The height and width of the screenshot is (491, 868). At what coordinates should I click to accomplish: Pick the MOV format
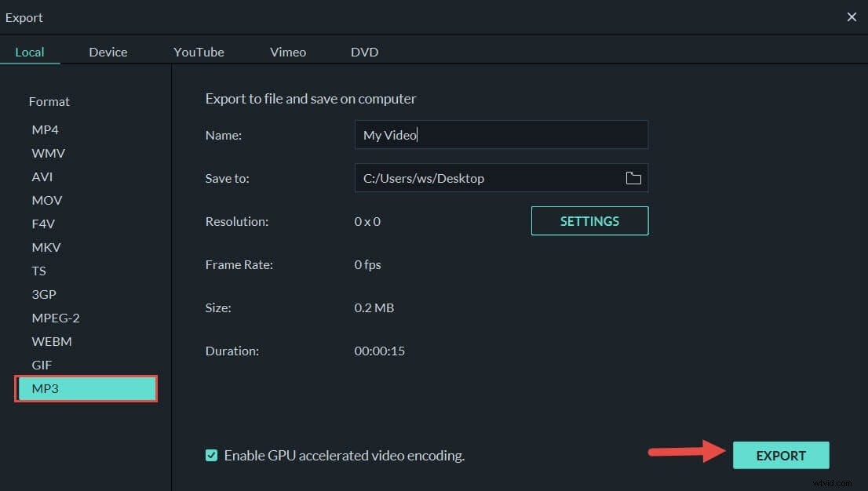[46, 200]
